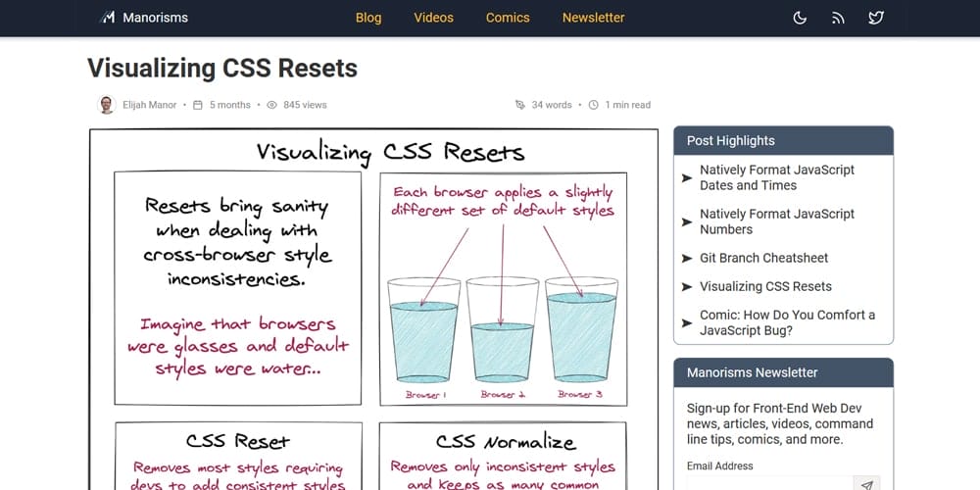Click the clock icon beside 1 min read
Screen dimensions: 980x490
pyautogui.click(x=594, y=105)
